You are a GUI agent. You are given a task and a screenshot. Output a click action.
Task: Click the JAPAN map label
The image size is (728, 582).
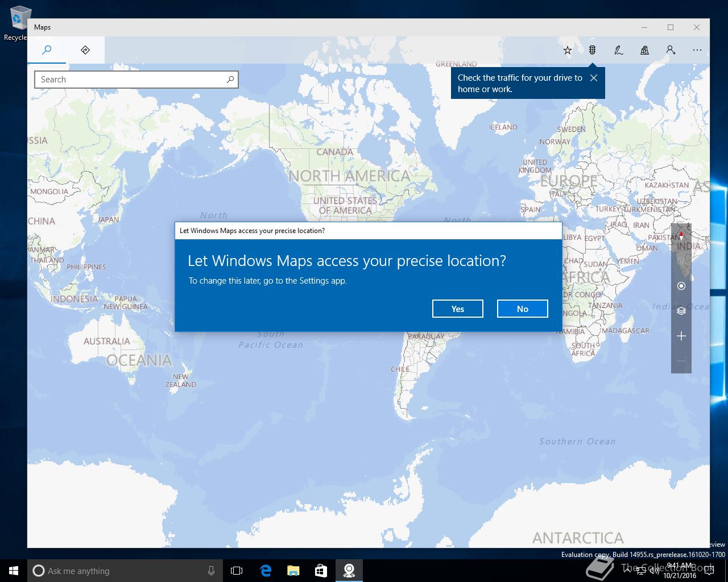(108, 219)
